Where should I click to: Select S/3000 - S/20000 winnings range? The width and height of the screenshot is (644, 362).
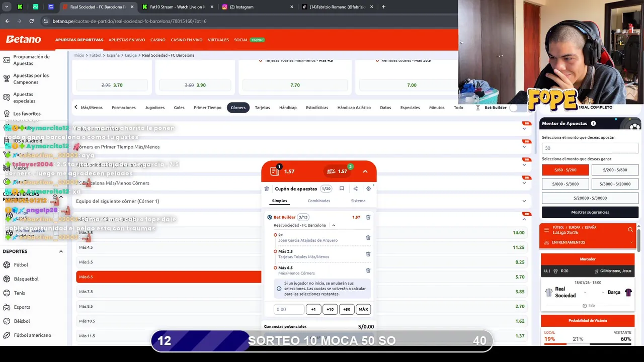[615, 184]
